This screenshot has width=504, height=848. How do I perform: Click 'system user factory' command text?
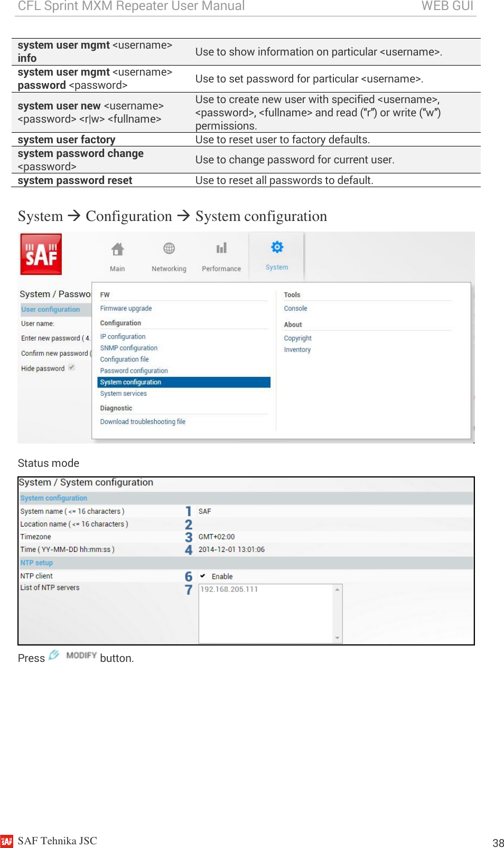pos(67,140)
